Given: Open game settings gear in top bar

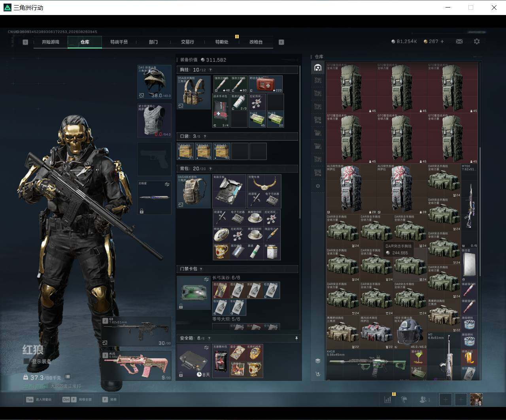Looking at the screenshot, I should pos(477,41).
